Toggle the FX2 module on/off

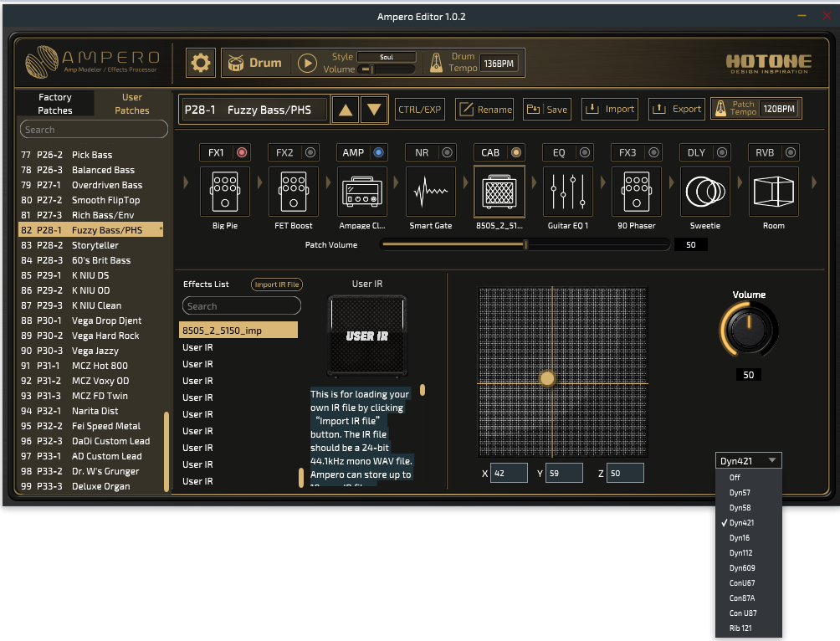coord(310,153)
